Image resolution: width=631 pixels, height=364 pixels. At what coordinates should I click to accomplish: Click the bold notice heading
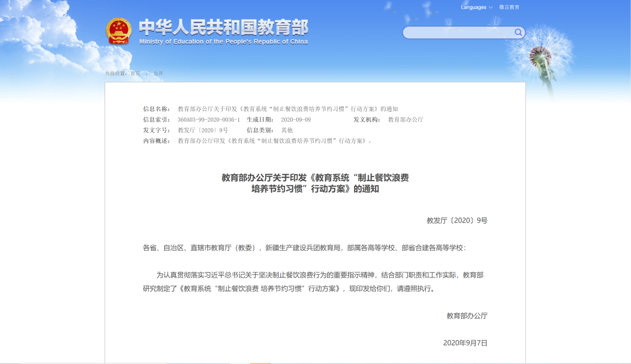315,183
